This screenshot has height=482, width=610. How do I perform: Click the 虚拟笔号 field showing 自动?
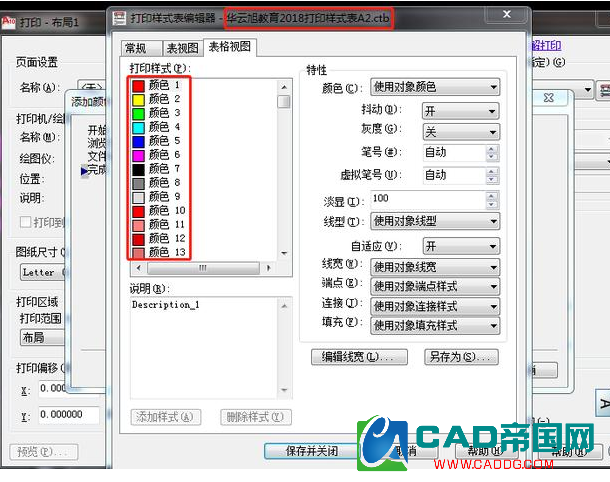tap(454, 175)
